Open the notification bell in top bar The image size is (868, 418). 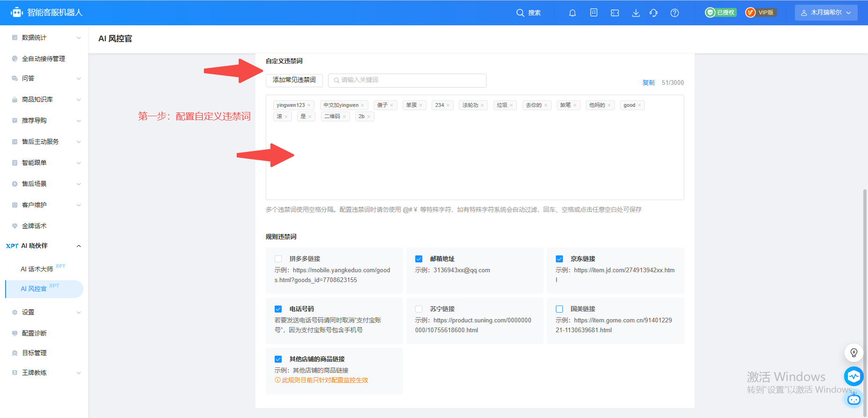572,13
